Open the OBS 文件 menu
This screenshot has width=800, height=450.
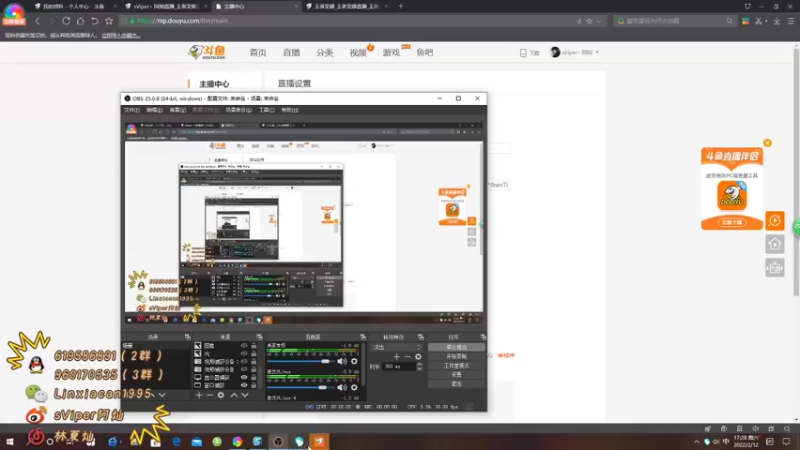[132, 110]
